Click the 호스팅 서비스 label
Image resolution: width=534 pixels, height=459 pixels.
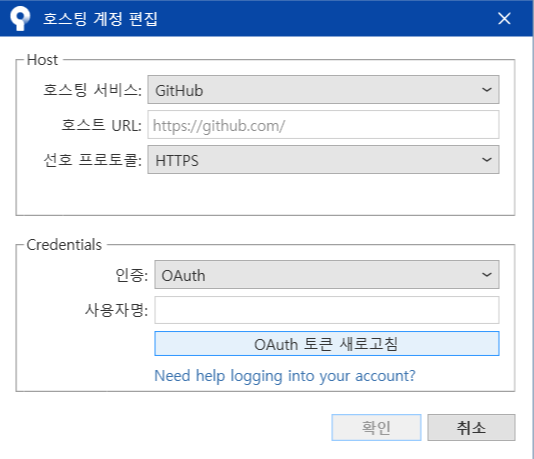click(x=92, y=90)
